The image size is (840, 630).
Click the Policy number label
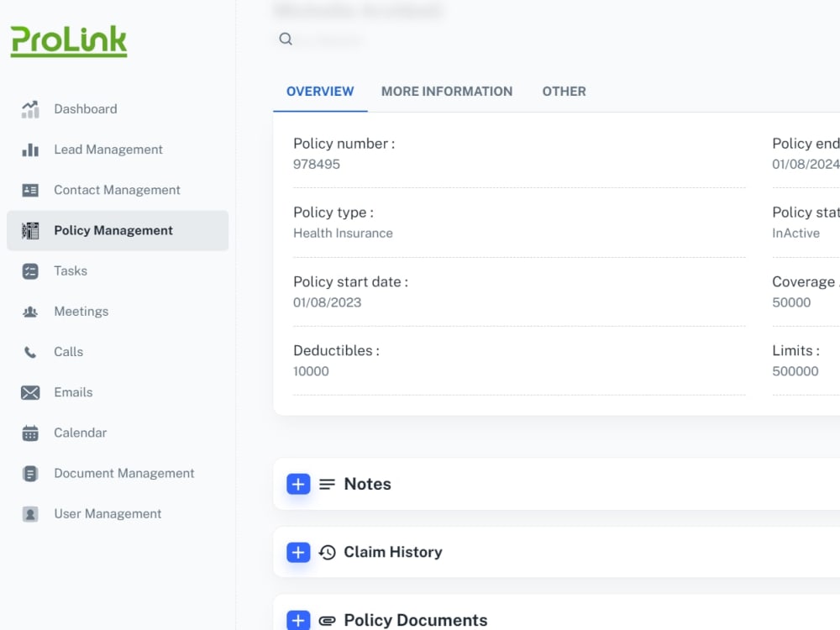click(x=344, y=144)
